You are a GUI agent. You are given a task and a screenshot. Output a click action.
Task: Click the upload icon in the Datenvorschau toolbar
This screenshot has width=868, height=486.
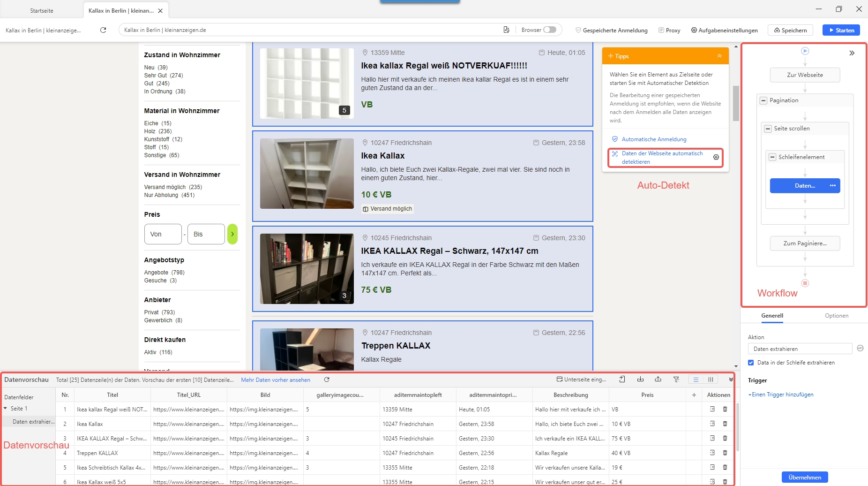[658, 380]
